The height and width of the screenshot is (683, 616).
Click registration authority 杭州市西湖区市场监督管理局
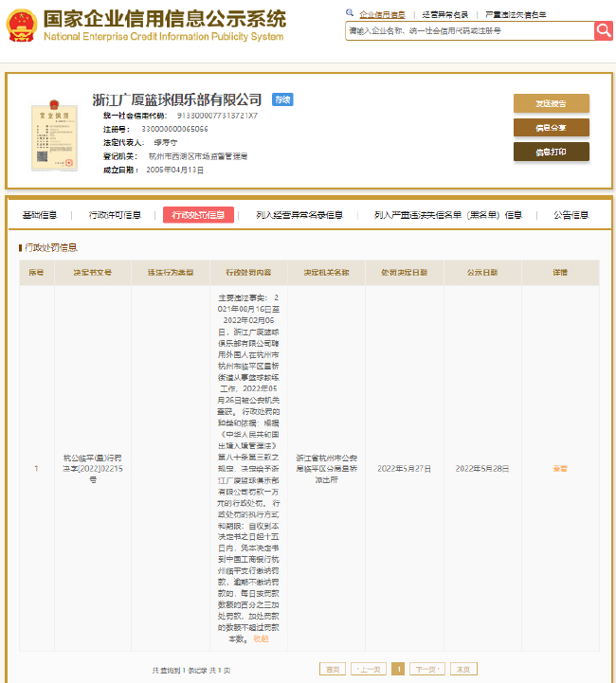click(x=198, y=156)
